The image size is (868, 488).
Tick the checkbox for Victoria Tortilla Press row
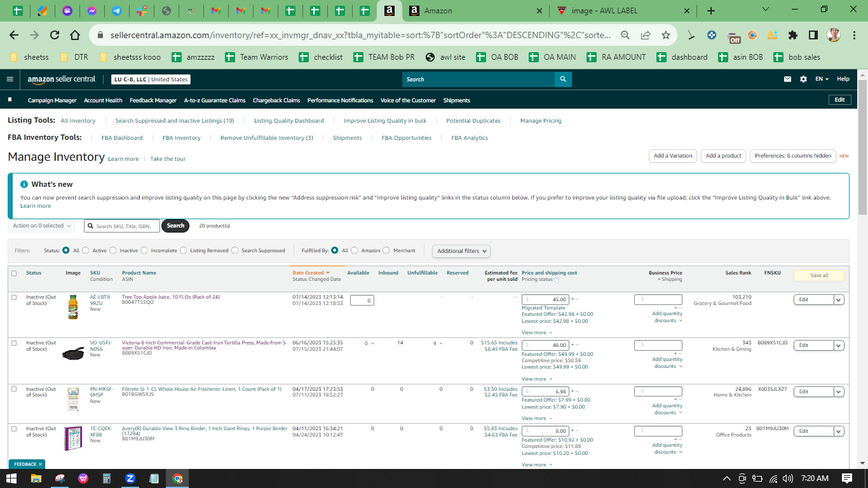[x=14, y=343]
